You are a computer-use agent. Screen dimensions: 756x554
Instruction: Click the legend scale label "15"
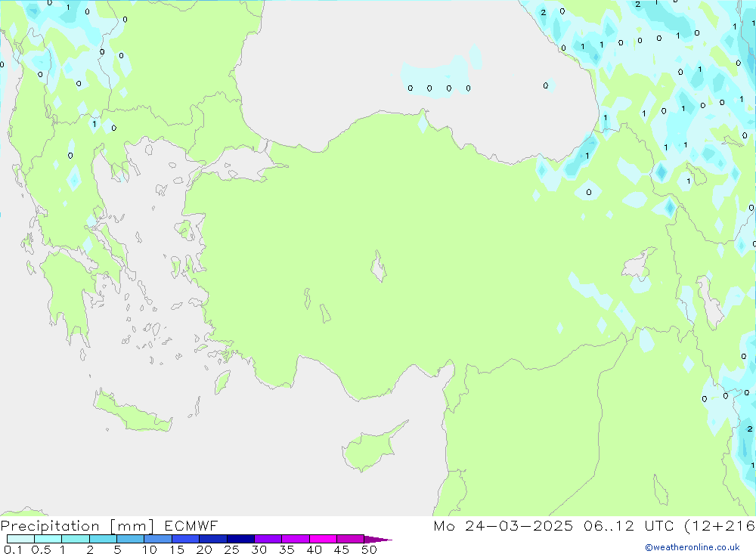(177, 549)
